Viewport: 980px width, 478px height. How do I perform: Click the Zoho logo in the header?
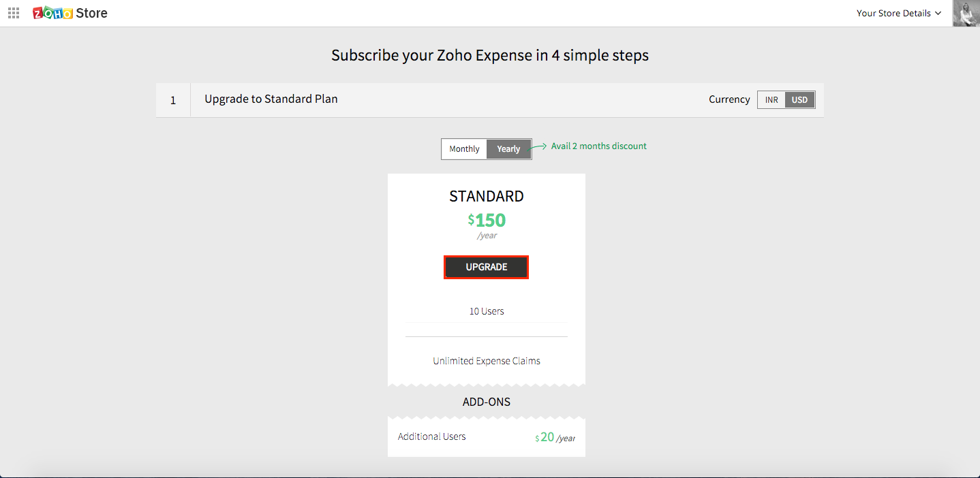coord(50,12)
